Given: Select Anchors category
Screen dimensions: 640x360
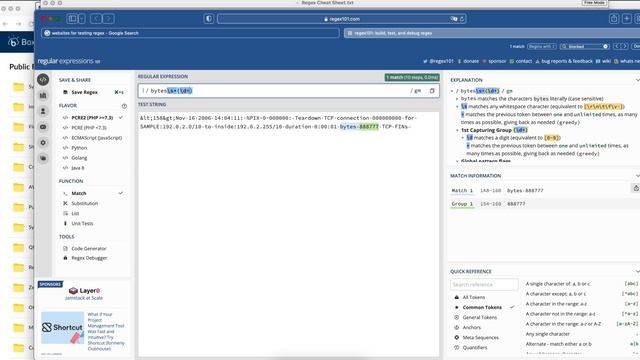Looking at the screenshot, I should pos(471,327).
